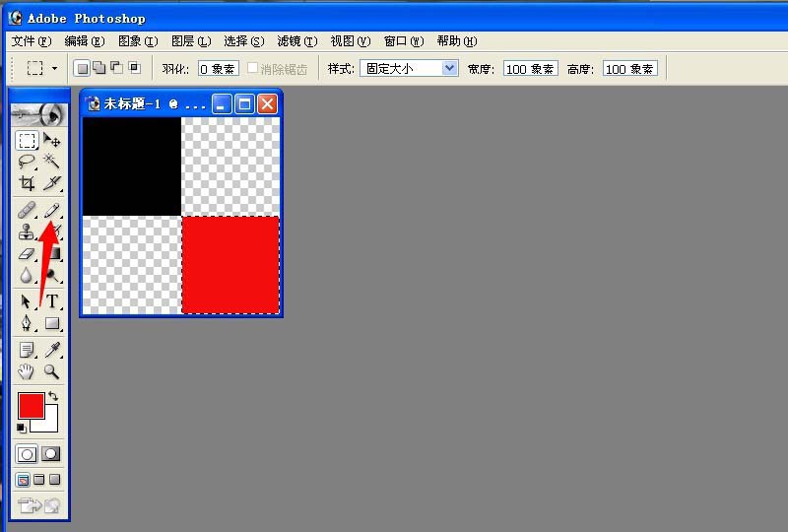Switch to Quick Mask mode

(51, 454)
